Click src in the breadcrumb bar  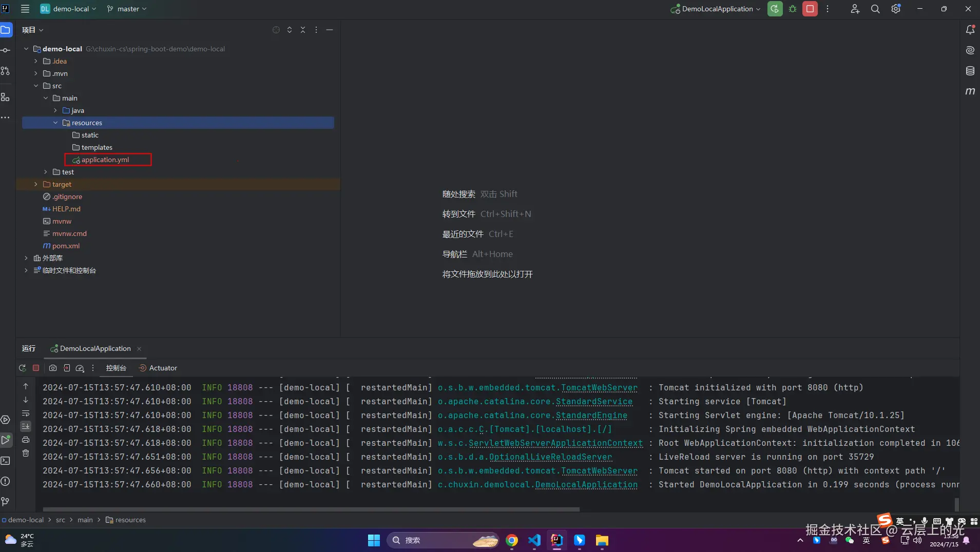[61, 520]
